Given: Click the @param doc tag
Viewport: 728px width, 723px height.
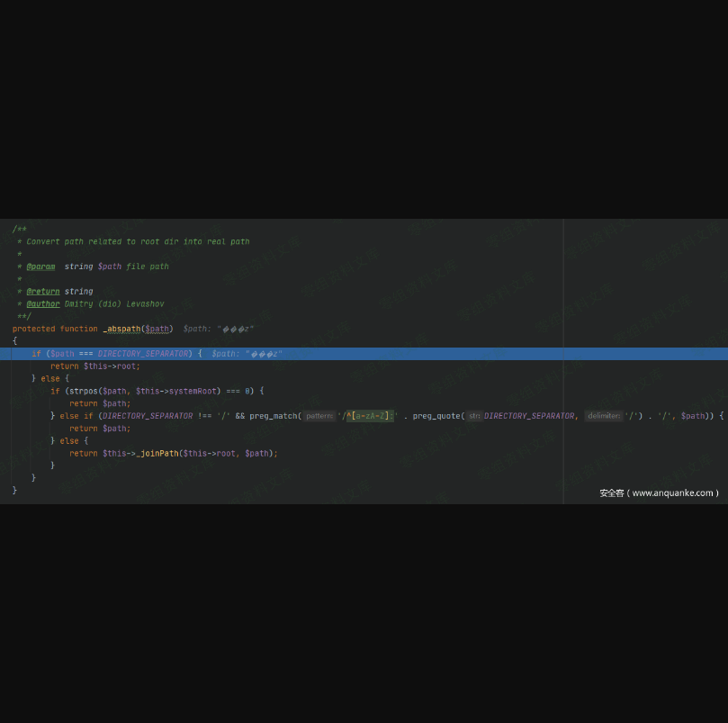Looking at the screenshot, I should click(x=40, y=267).
